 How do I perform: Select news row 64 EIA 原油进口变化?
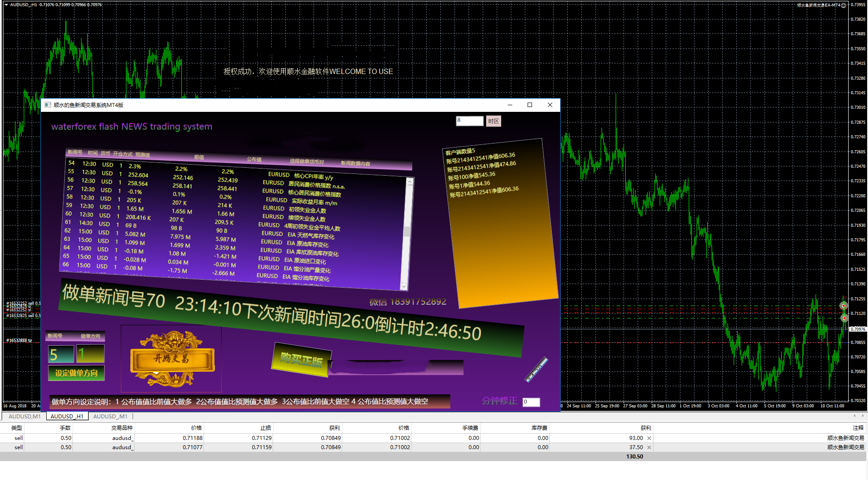coord(194,255)
